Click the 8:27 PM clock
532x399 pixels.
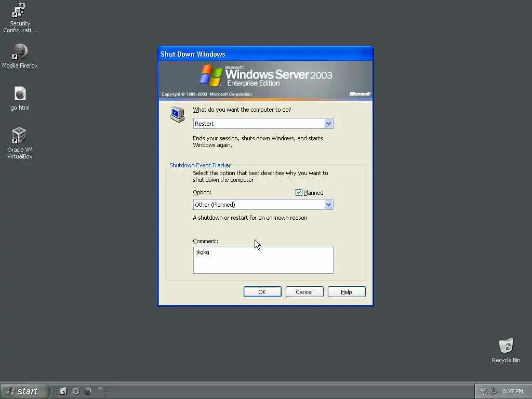(513, 391)
